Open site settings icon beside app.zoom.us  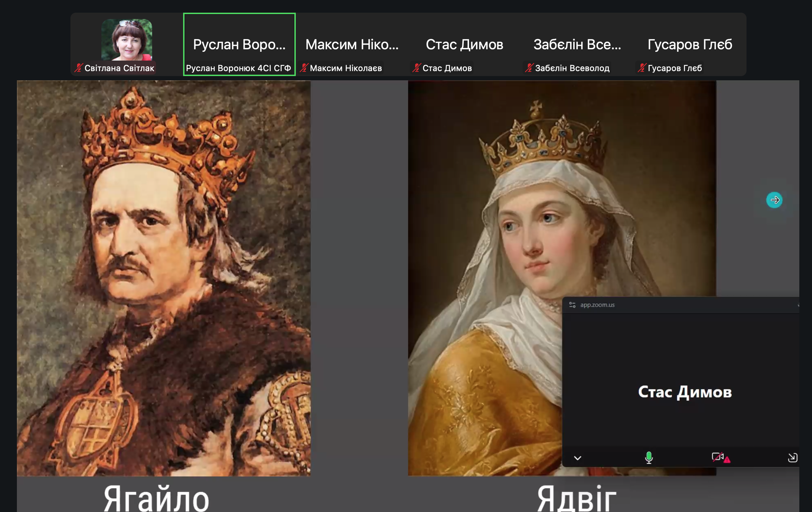click(x=572, y=305)
